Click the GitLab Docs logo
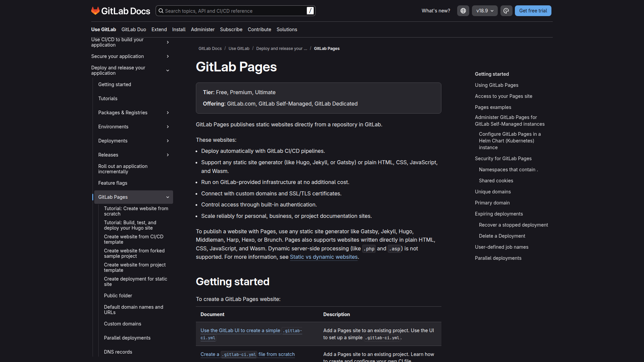Viewport: 644px width, 362px height. click(121, 11)
